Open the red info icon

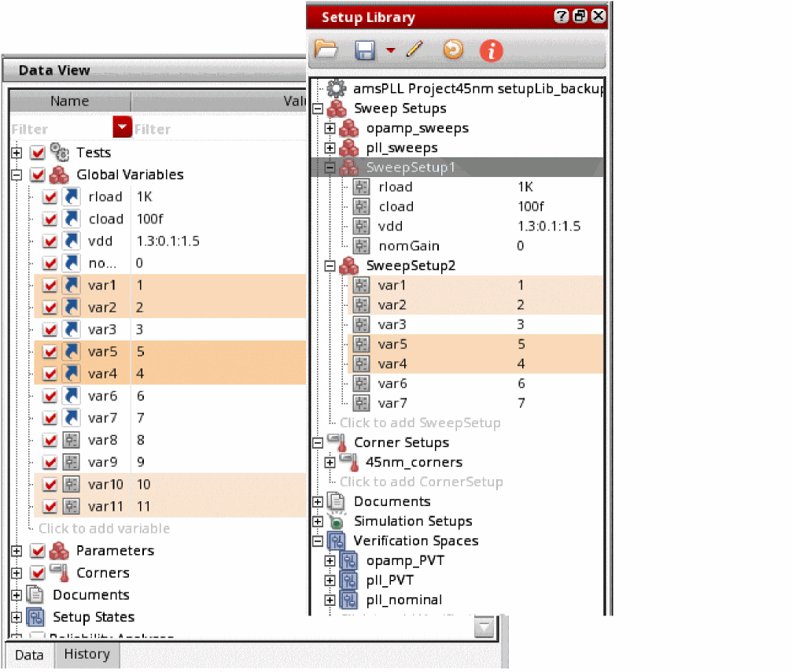[x=491, y=50]
